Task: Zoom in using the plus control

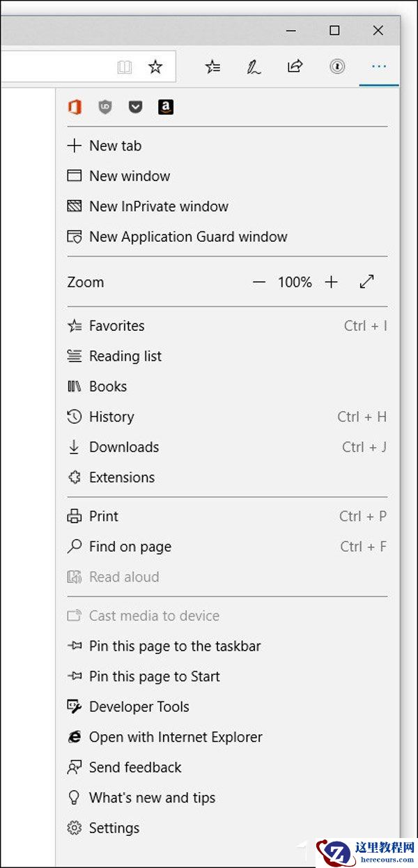Action: pos(331,281)
